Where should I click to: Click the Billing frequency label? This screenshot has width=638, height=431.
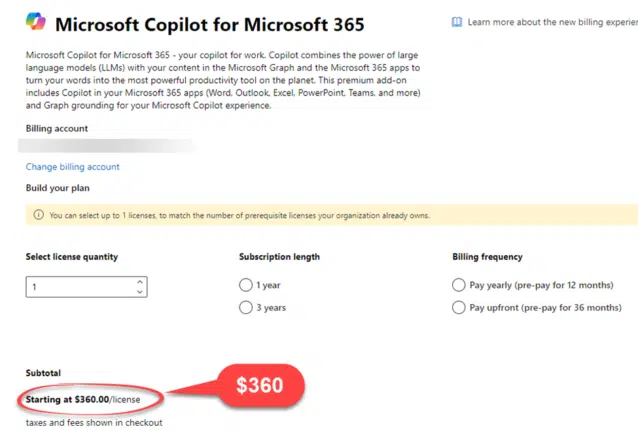pos(487,257)
